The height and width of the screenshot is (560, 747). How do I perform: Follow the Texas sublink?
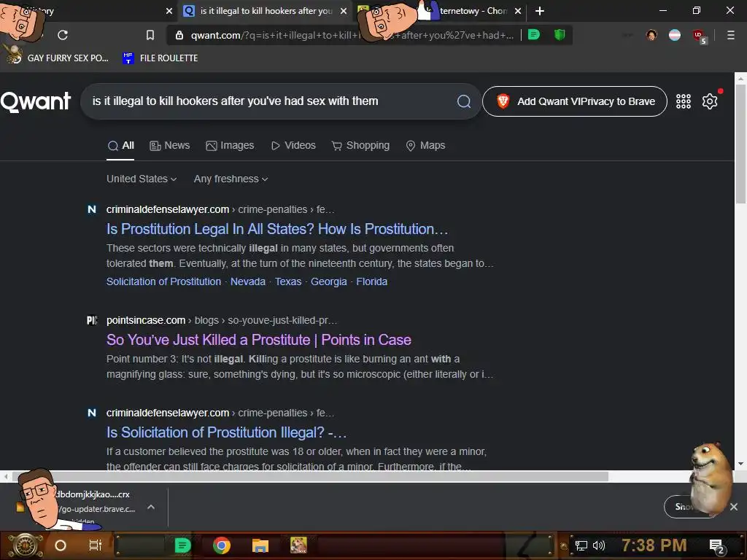coord(288,281)
